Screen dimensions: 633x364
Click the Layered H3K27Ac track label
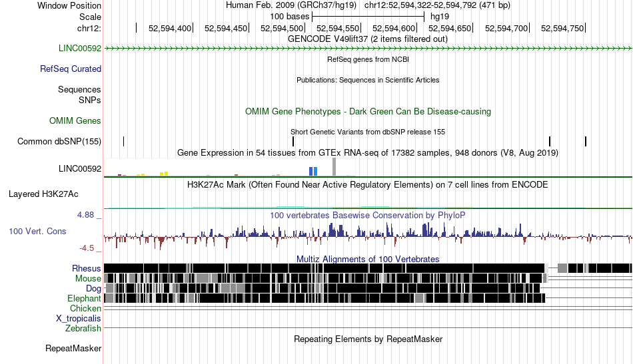point(43,194)
